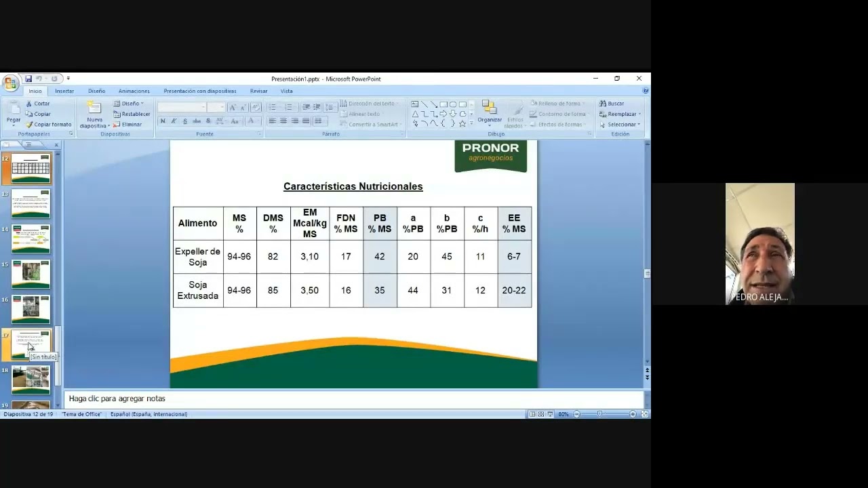
Task: Select the text box shape icon
Action: 415,104
